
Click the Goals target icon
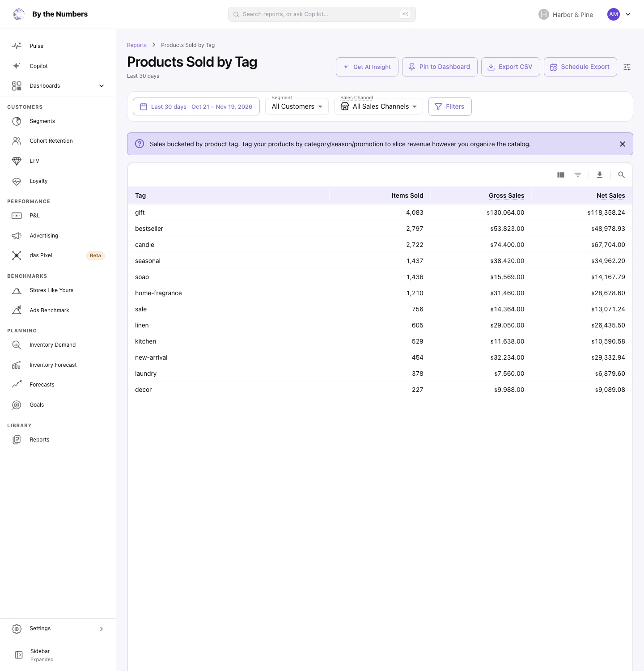click(17, 405)
